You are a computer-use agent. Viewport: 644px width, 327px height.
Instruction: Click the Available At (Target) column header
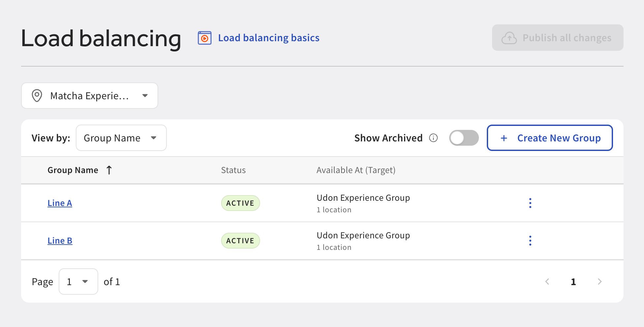(x=356, y=170)
